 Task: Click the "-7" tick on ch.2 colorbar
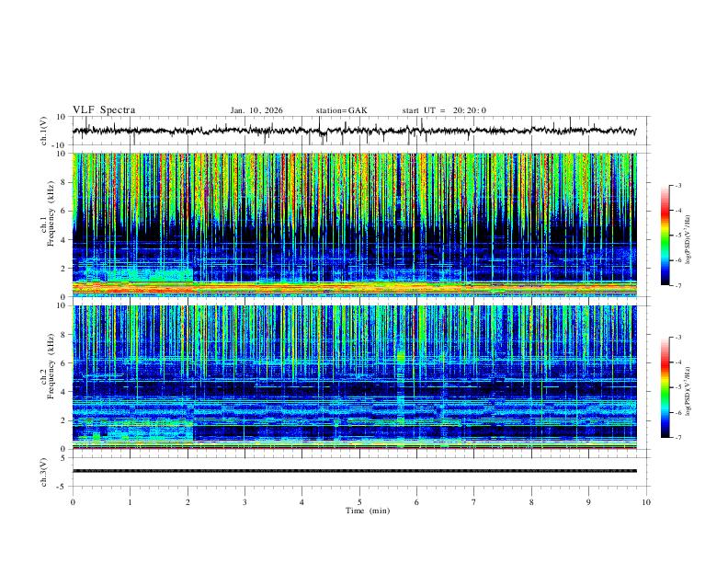point(677,437)
